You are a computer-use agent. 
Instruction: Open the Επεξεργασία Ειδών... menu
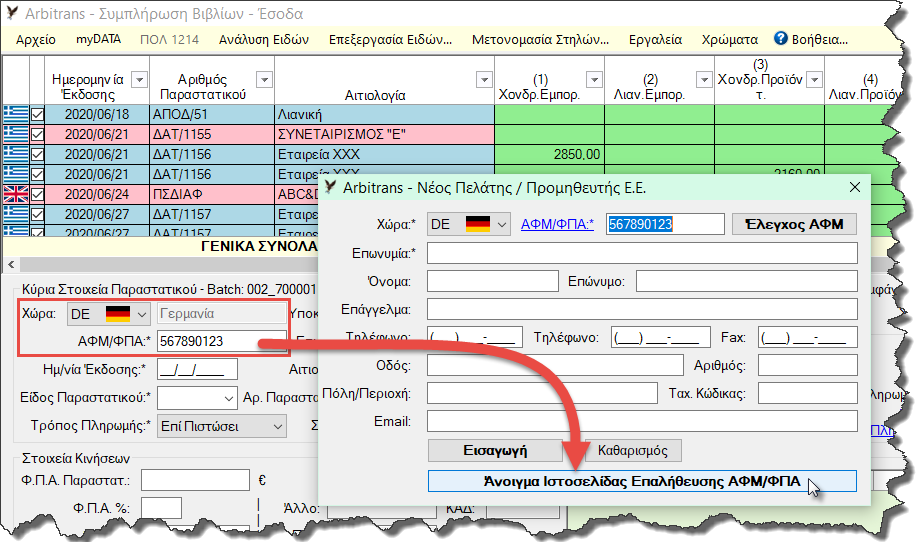pos(390,40)
